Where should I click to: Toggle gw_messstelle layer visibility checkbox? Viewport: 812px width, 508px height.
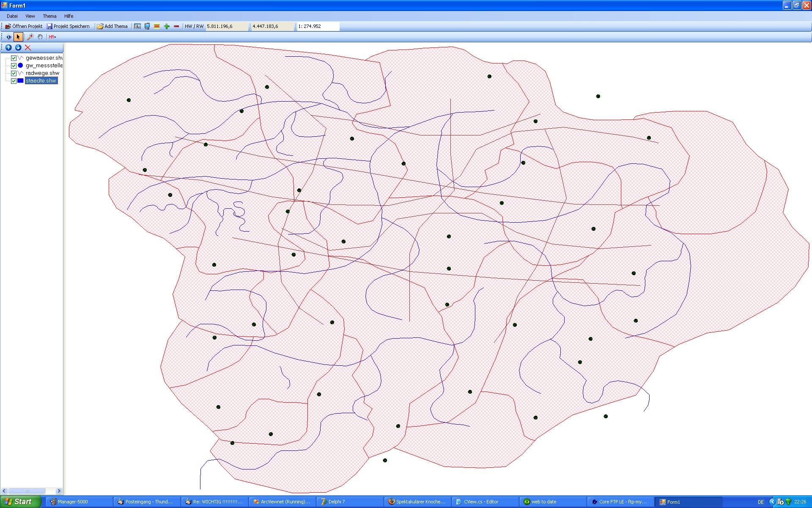tap(14, 66)
